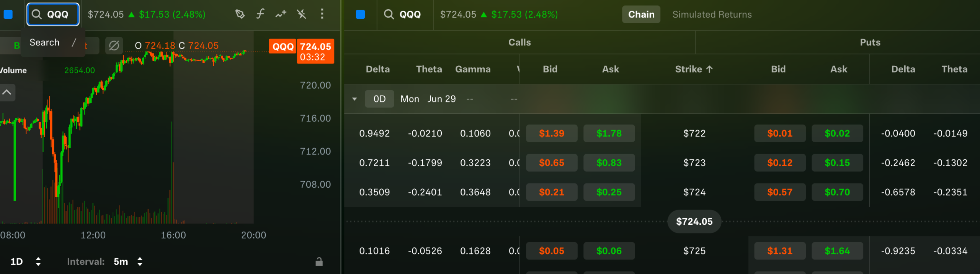
Task: Sort by the Strike column header
Action: click(694, 69)
